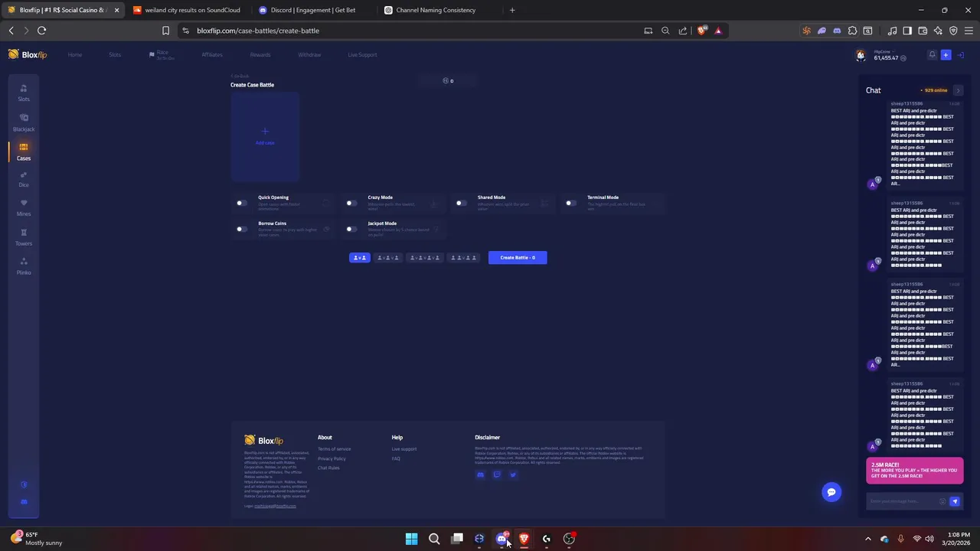Open the Plinko game from sidebar
Image resolution: width=980 pixels, height=551 pixels.
click(x=24, y=266)
